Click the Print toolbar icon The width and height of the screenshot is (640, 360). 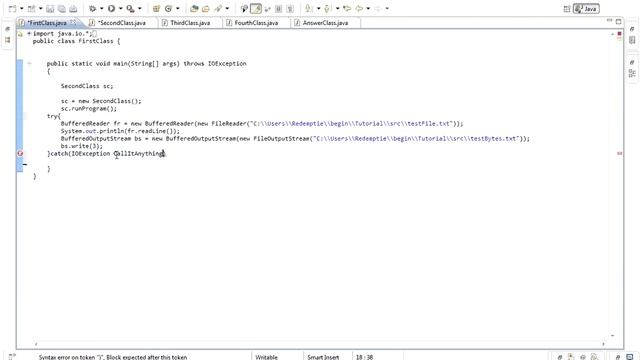[73, 9]
